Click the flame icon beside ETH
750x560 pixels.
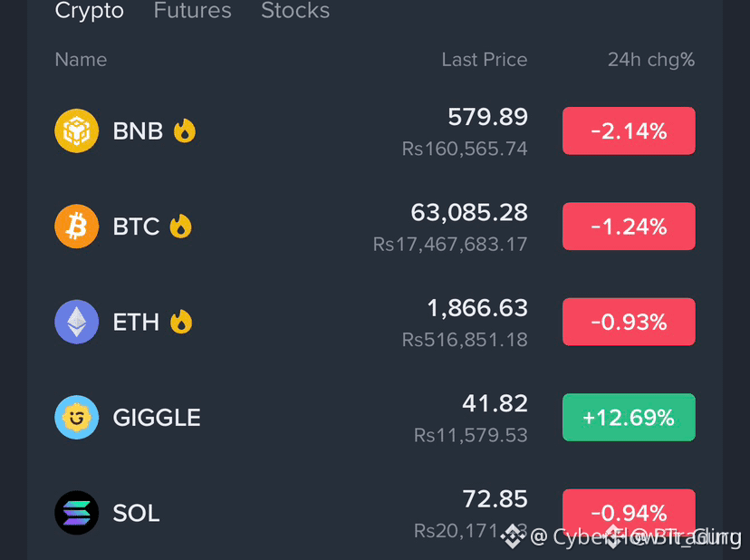pos(181,322)
